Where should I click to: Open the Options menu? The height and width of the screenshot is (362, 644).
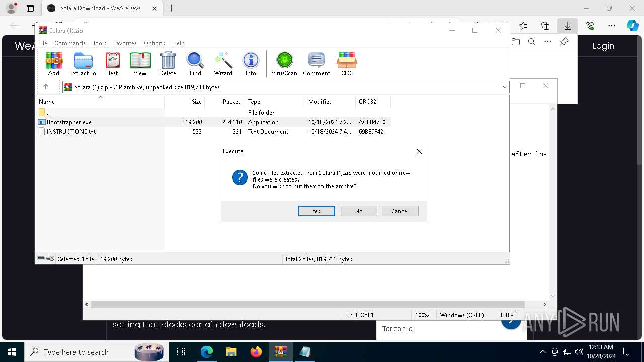[x=154, y=43]
